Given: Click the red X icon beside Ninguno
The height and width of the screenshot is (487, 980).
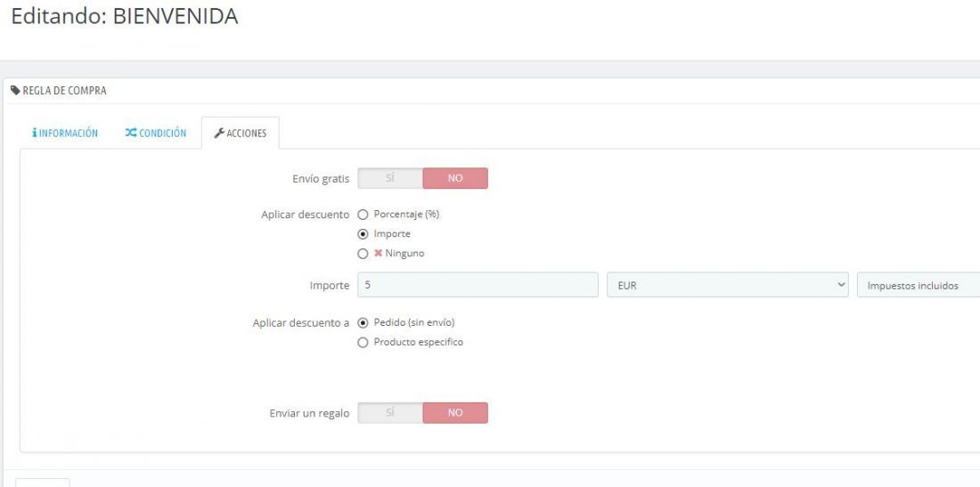Looking at the screenshot, I should click(378, 254).
